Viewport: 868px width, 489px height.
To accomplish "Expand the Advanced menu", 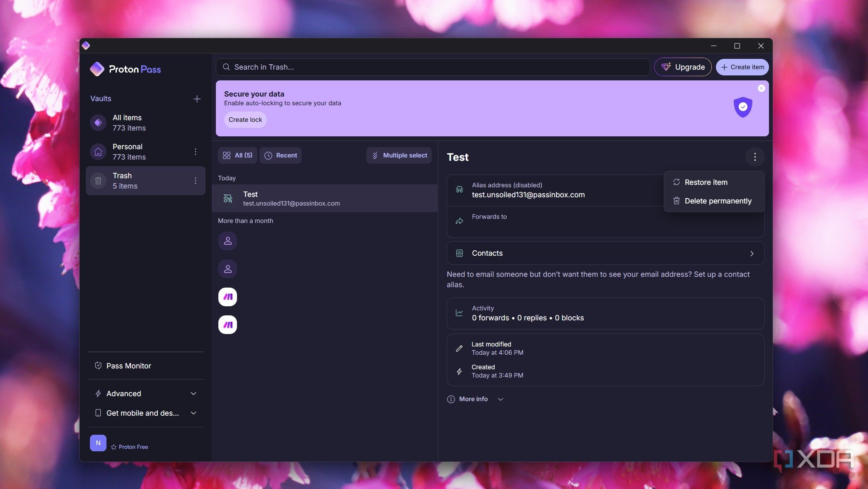I will [145, 394].
